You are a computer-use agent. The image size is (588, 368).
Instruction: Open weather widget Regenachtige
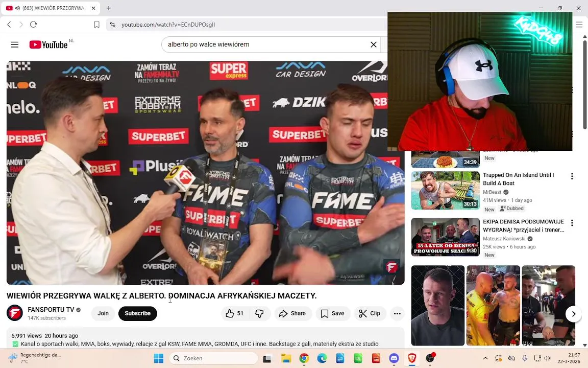pyautogui.click(x=35, y=358)
